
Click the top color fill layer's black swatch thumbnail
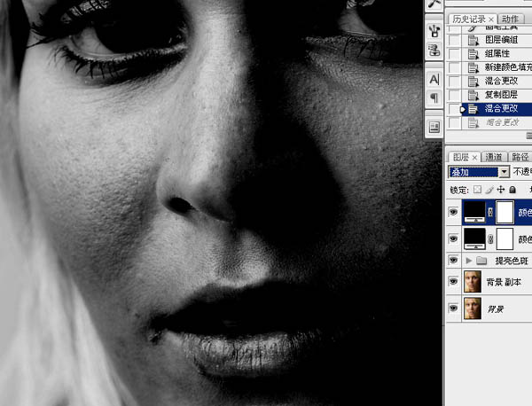point(474,212)
